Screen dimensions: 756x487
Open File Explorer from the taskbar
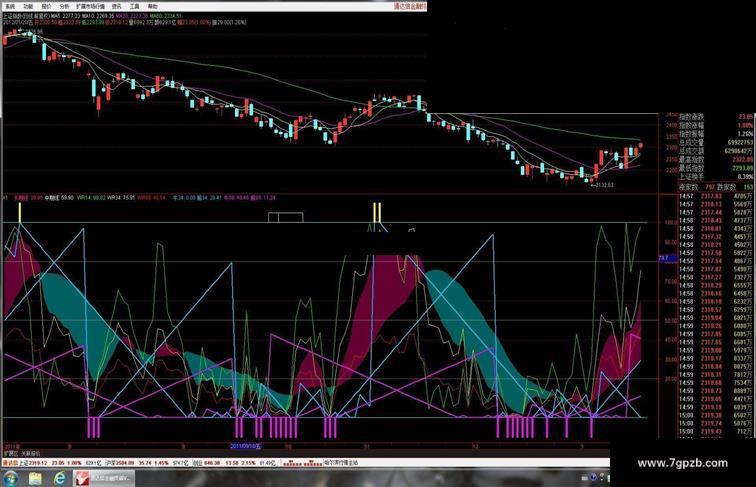36,478
